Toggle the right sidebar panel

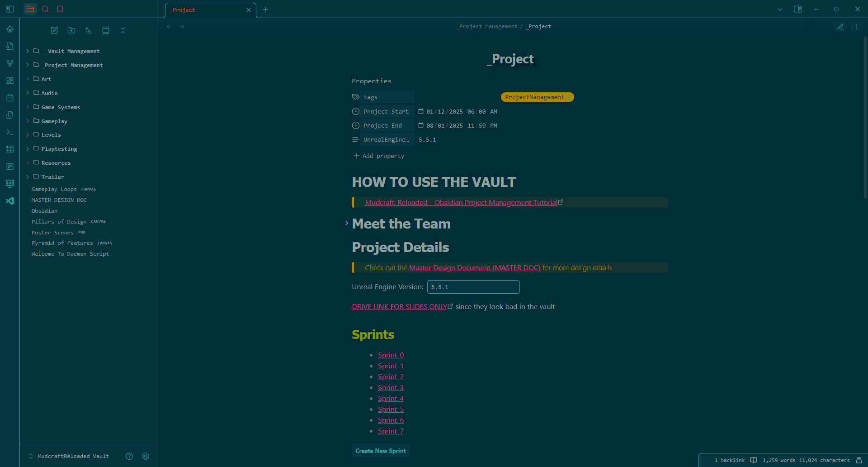(798, 9)
